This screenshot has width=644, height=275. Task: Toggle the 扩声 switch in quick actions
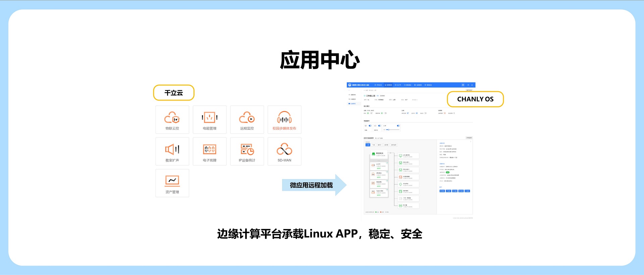click(x=398, y=126)
